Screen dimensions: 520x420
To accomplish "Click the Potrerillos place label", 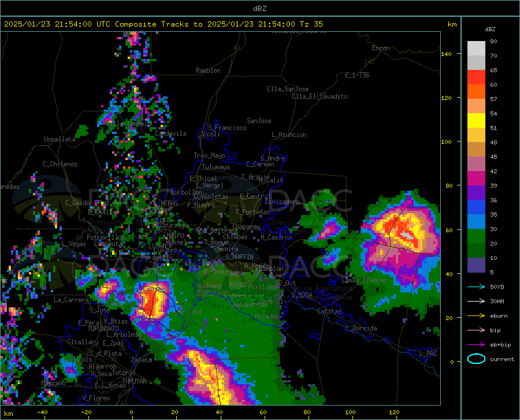I will pos(106,237).
